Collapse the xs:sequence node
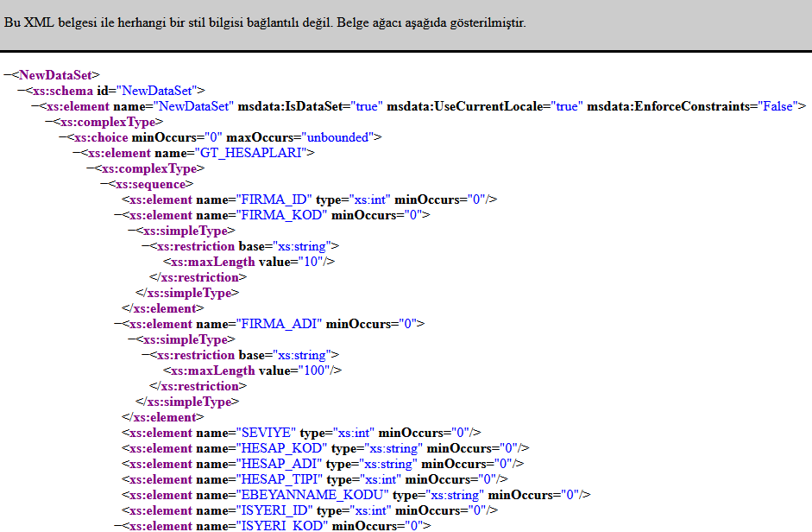 pyautogui.click(x=104, y=184)
